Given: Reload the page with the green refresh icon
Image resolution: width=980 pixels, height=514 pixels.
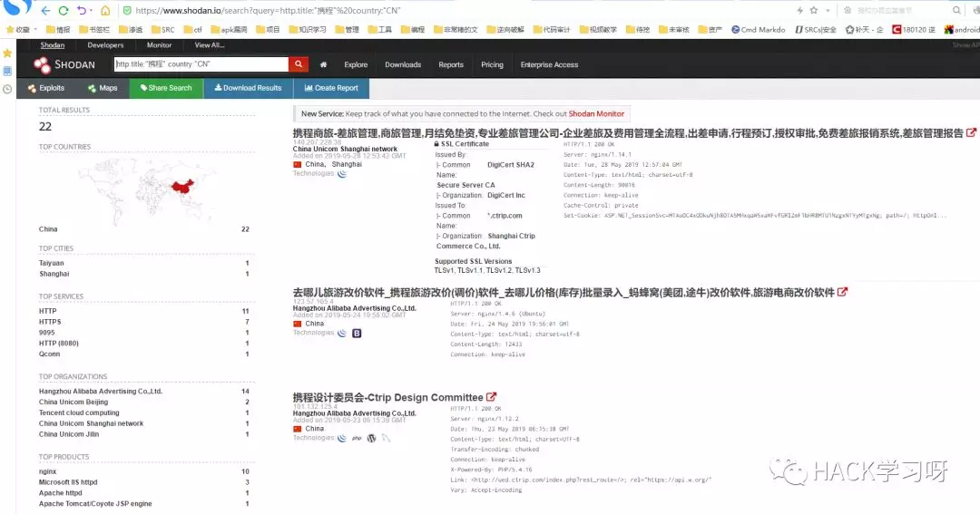Looking at the screenshot, I should tap(64, 11).
